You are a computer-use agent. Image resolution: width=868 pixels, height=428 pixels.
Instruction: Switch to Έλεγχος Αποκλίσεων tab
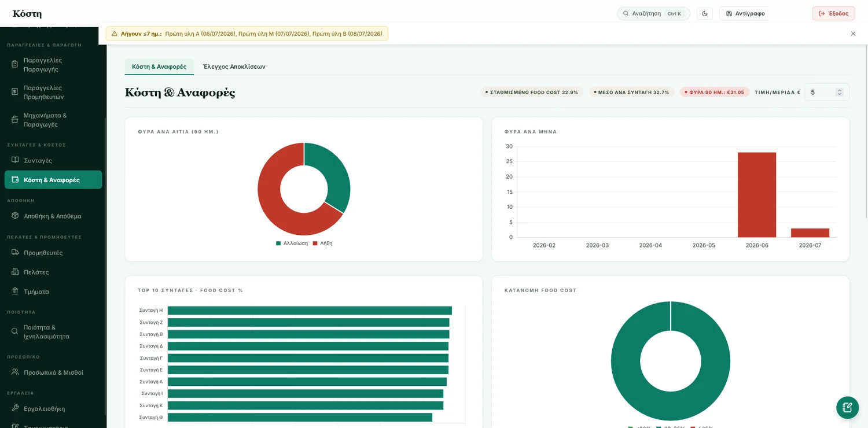(234, 67)
